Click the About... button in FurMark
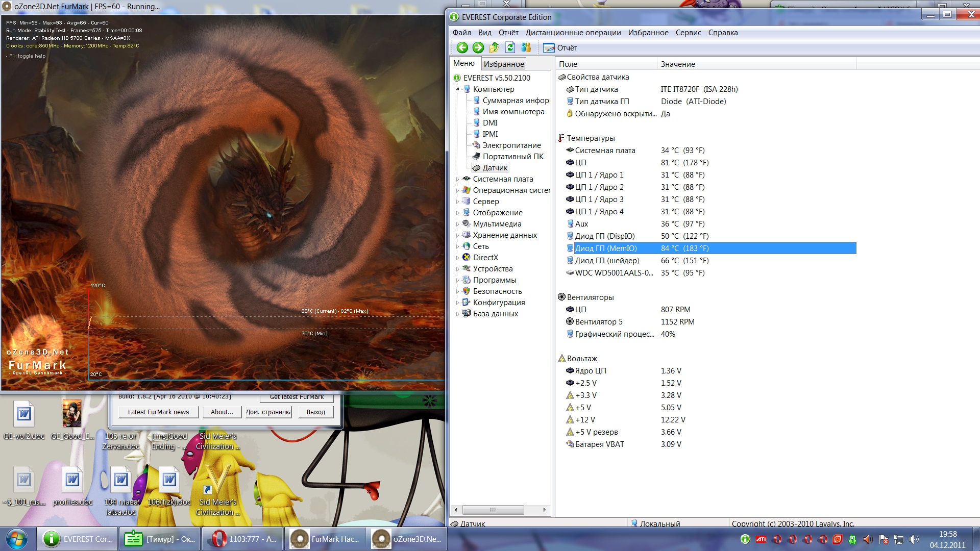This screenshot has width=980, height=551. click(x=222, y=412)
